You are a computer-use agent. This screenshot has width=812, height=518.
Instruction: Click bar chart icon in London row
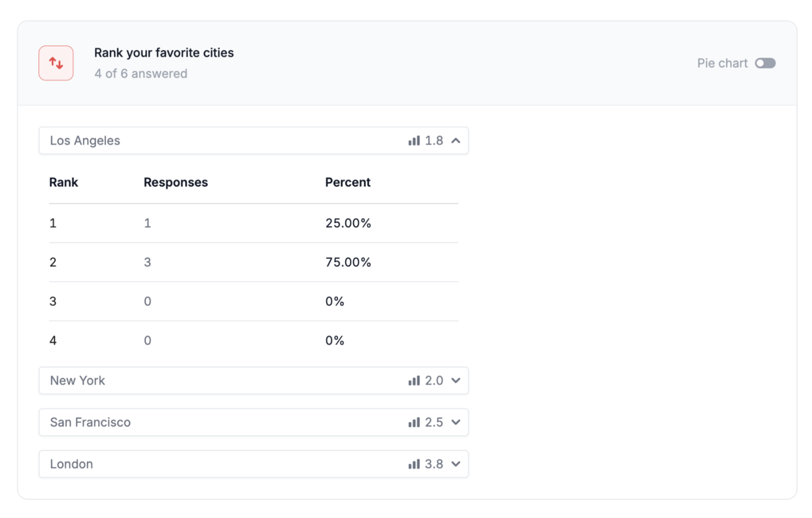tap(414, 464)
